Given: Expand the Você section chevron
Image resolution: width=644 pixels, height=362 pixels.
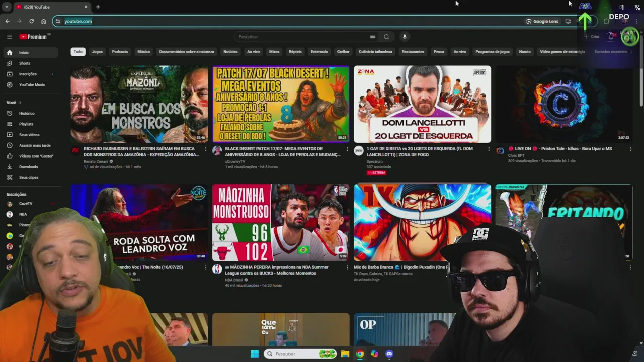Looking at the screenshot, I should tap(20, 103).
